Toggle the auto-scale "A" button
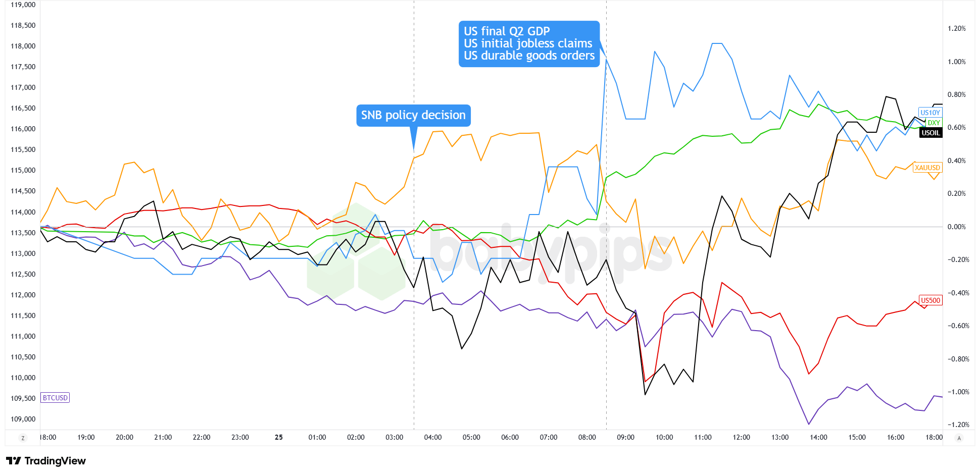The height and width of the screenshot is (476, 980). click(x=959, y=438)
